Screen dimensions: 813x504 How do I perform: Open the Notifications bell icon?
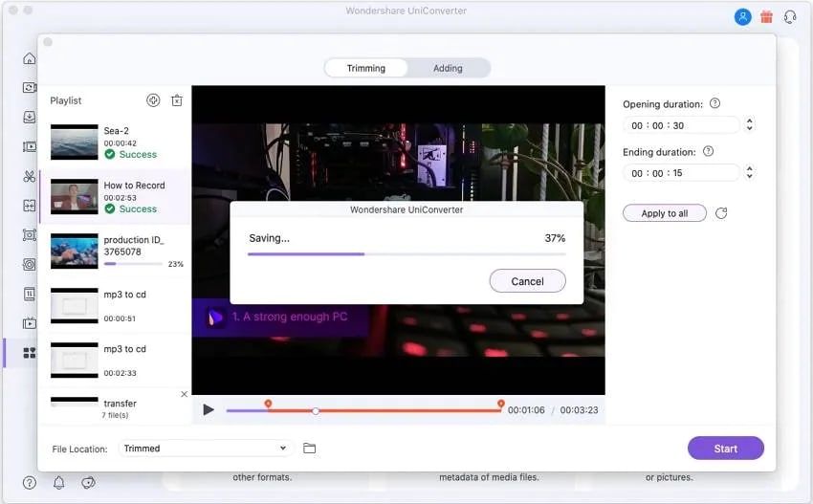pos(58,483)
